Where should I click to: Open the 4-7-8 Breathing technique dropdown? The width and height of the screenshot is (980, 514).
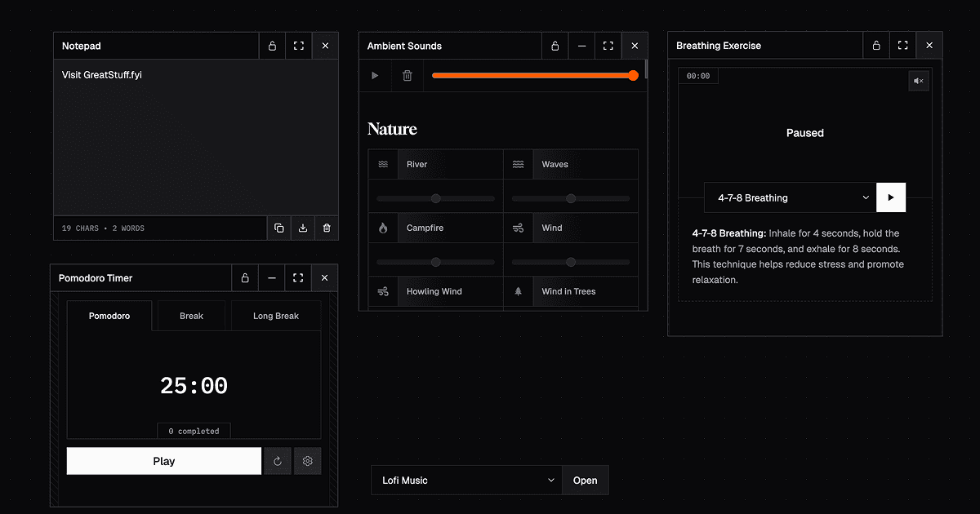tap(791, 197)
